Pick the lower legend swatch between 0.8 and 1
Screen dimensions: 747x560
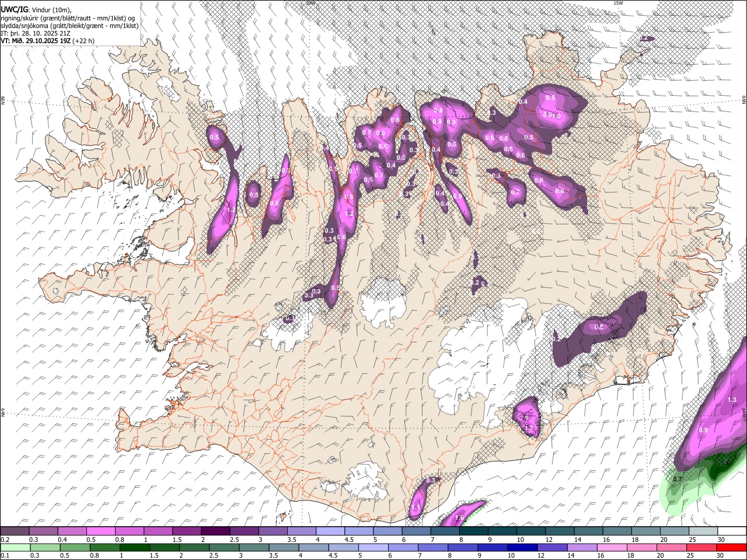(x=104, y=547)
